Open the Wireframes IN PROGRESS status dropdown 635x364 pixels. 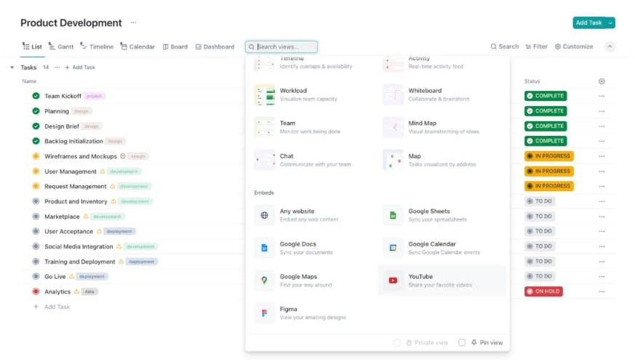click(x=548, y=156)
